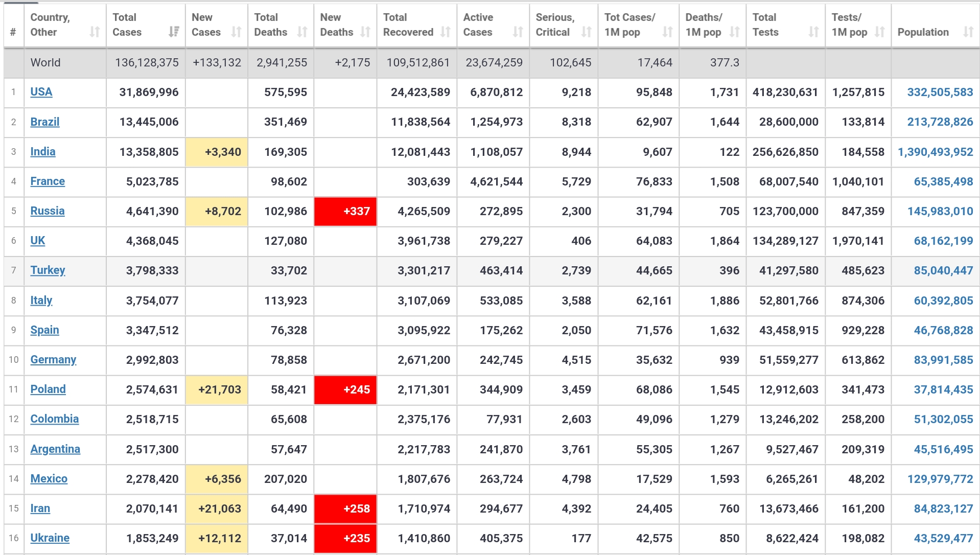Open the Germany country link
This screenshot has height=555, width=980.
(53, 360)
